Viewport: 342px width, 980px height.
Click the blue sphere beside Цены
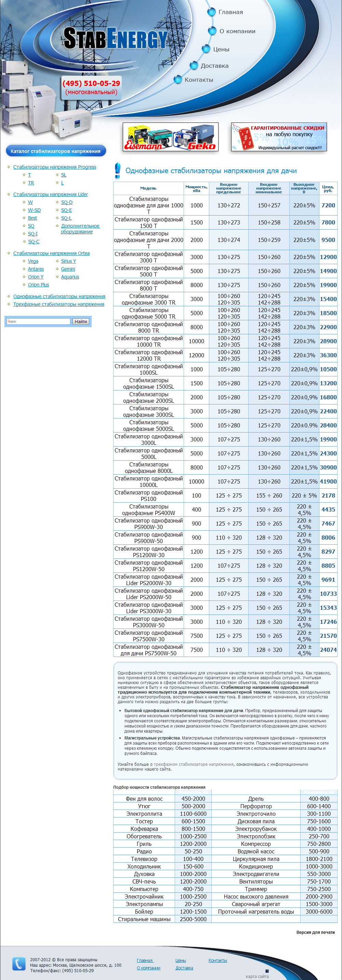click(206, 49)
